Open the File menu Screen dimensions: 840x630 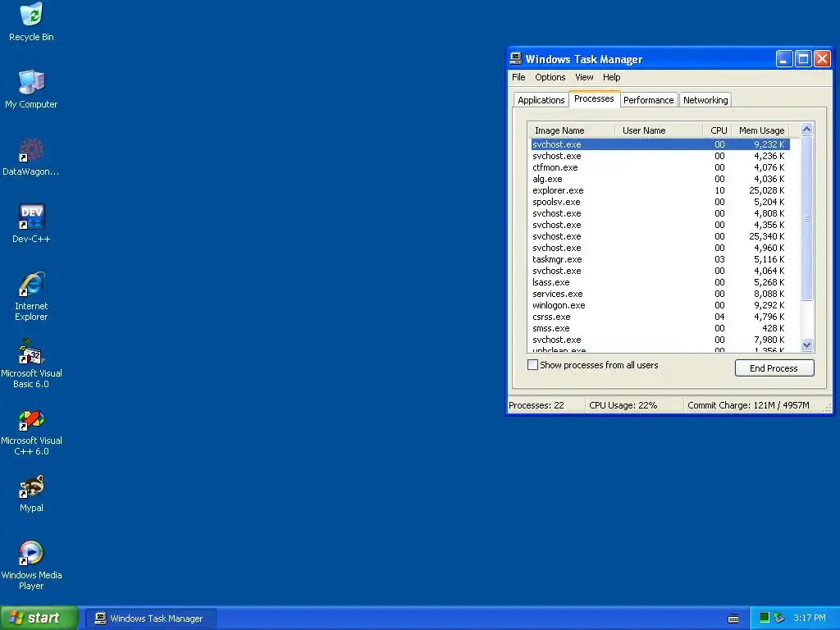(518, 77)
